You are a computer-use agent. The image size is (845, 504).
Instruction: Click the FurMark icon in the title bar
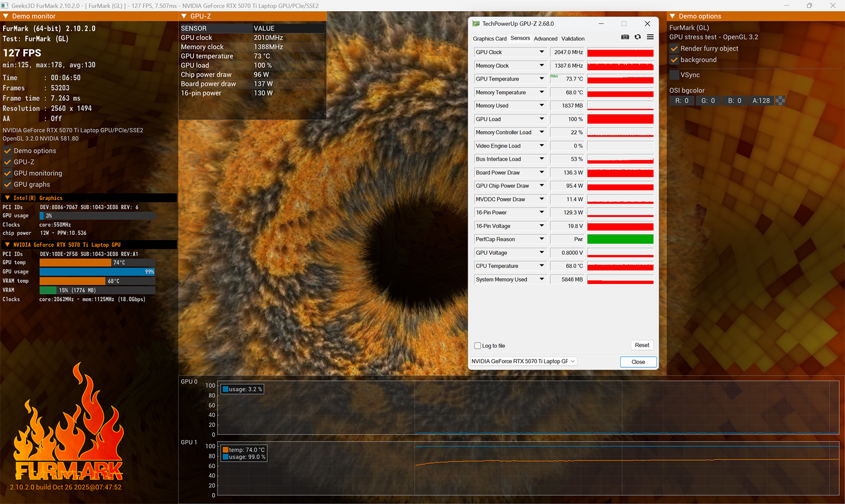tap(5, 6)
